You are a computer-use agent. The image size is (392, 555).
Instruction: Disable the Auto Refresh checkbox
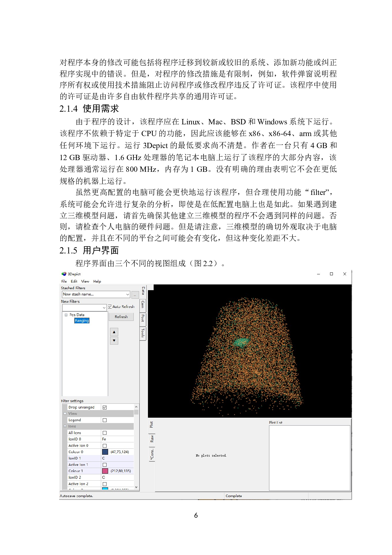click(110, 307)
